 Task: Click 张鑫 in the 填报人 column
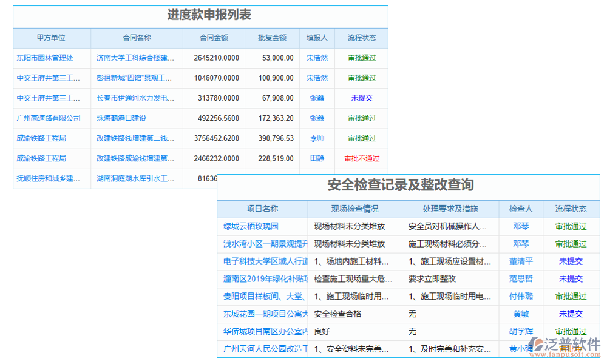(x=317, y=98)
